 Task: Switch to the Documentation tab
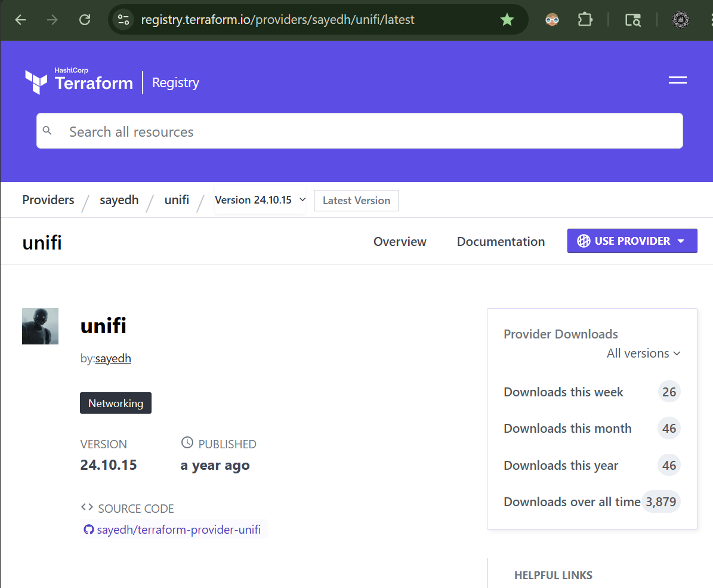[x=501, y=241]
